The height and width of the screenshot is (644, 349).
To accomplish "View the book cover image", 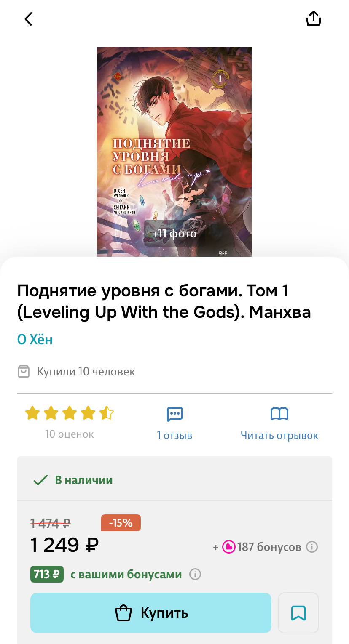I will click(x=174, y=152).
